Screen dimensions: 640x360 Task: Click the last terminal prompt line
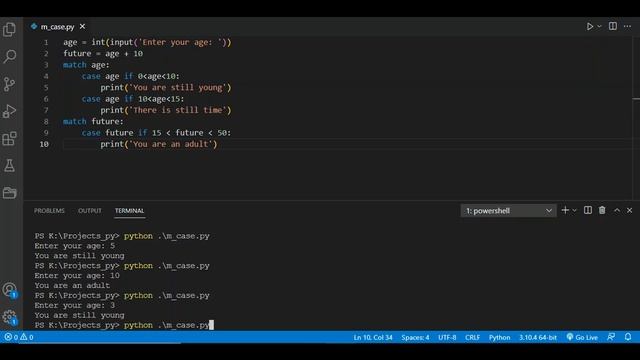click(124, 325)
